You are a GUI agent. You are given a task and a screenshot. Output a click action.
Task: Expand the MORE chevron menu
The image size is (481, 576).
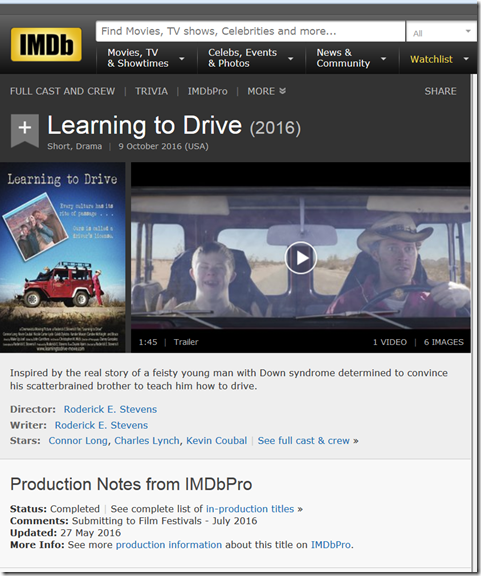coord(266,91)
